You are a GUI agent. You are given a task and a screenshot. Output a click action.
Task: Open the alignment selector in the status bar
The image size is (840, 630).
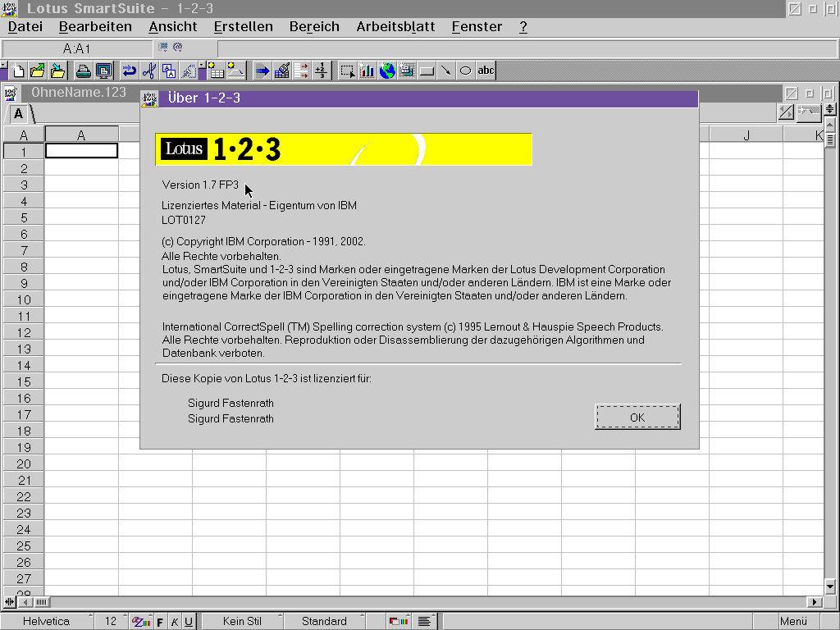coord(424,622)
